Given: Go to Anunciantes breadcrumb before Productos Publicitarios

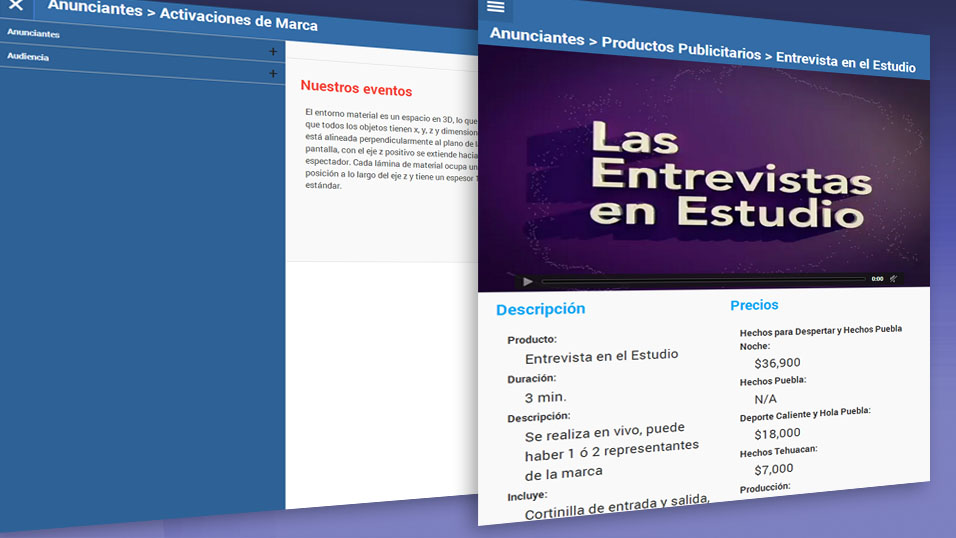Looking at the screenshot, I should [536, 38].
